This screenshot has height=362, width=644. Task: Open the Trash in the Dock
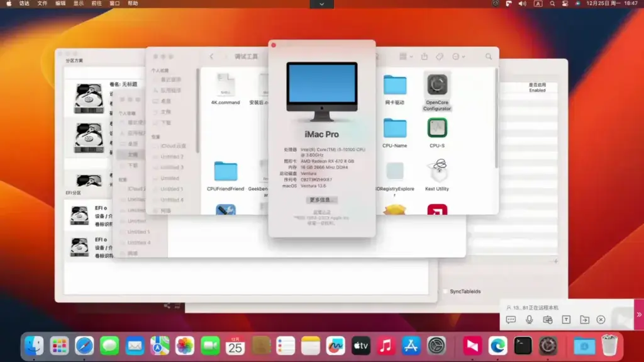pyautogui.click(x=609, y=345)
